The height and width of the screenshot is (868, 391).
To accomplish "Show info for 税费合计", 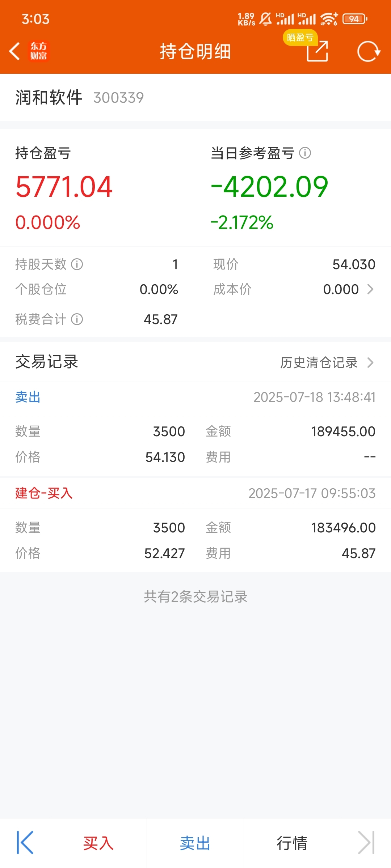I will (77, 319).
